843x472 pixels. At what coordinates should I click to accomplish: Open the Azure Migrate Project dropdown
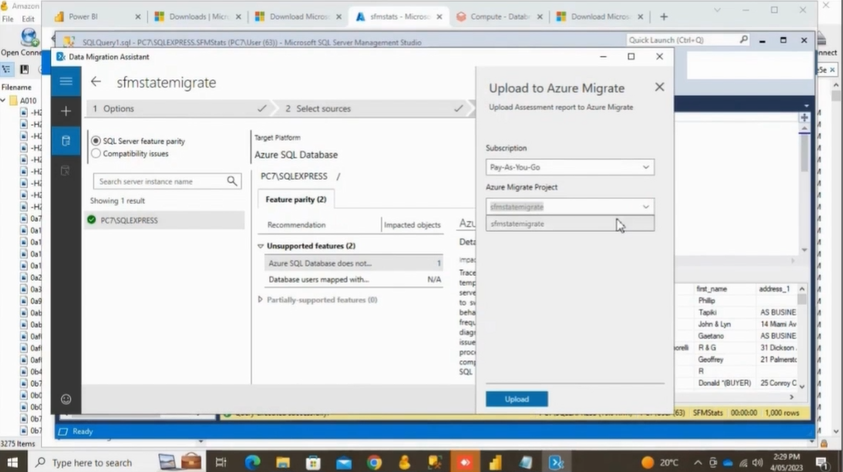click(570, 206)
